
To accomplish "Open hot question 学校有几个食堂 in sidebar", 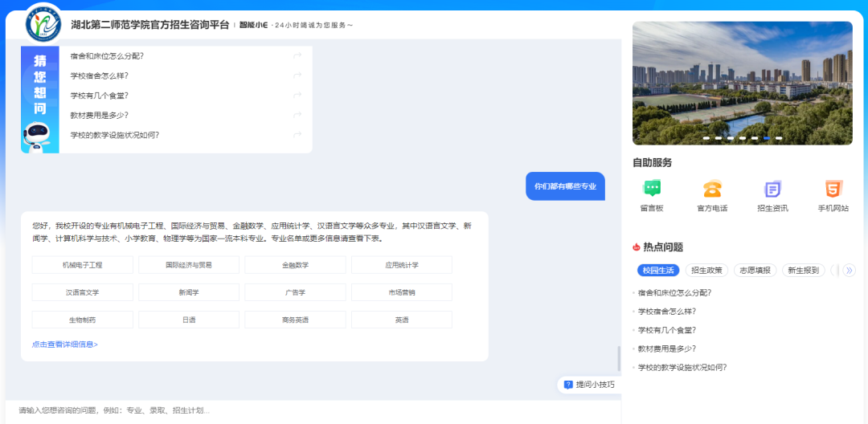I will click(666, 330).
